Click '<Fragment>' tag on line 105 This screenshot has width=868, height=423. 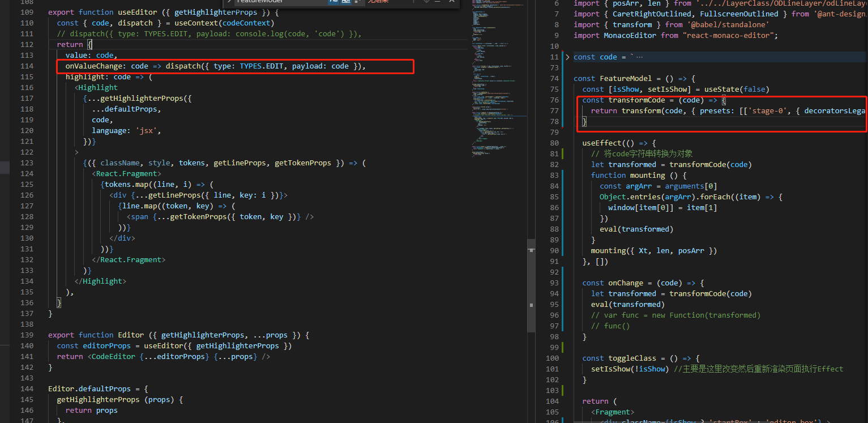tap(613, 412)
